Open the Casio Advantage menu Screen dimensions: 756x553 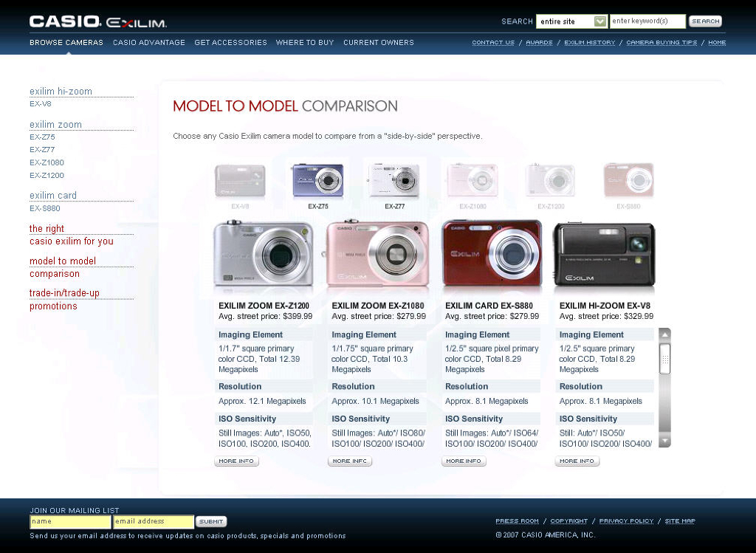pos(149,42)
